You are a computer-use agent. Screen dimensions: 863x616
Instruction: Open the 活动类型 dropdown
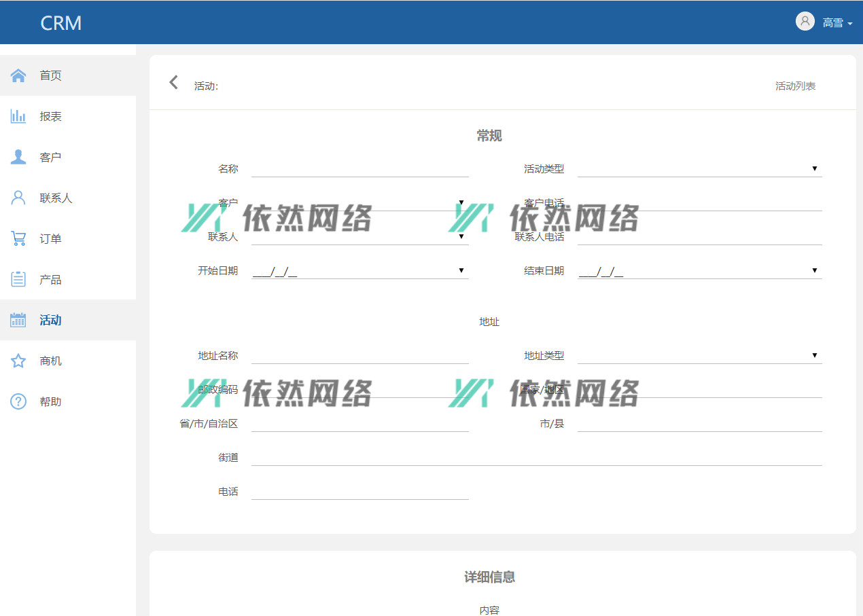tap(814, 168)
